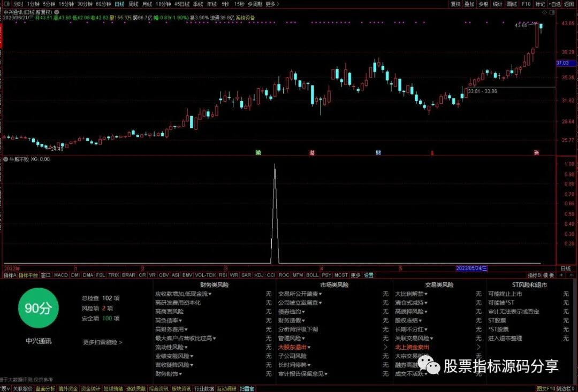Click the 指标平台 tab
The width and height of the screenshot is (578, 392).
[x=28, y=275]
